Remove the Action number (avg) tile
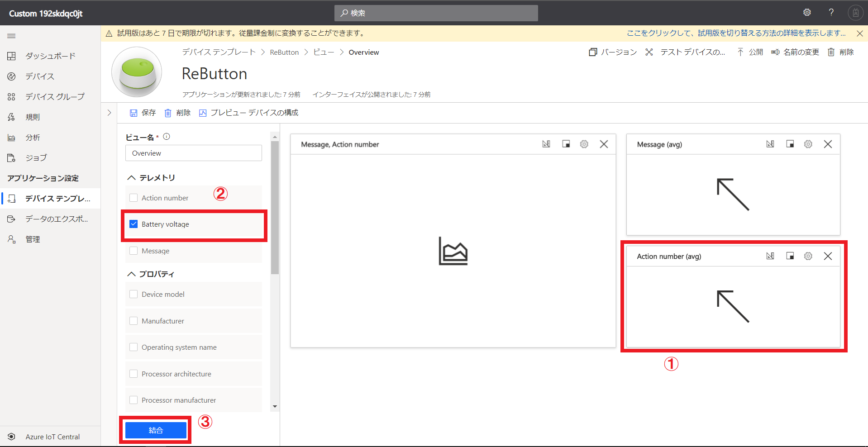The image size is (868, 447). tap(828, 256)
